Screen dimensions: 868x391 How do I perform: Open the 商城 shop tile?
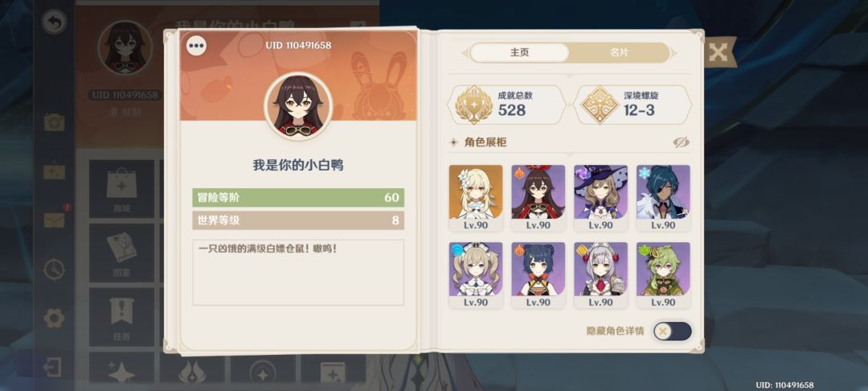click(122, 189)
